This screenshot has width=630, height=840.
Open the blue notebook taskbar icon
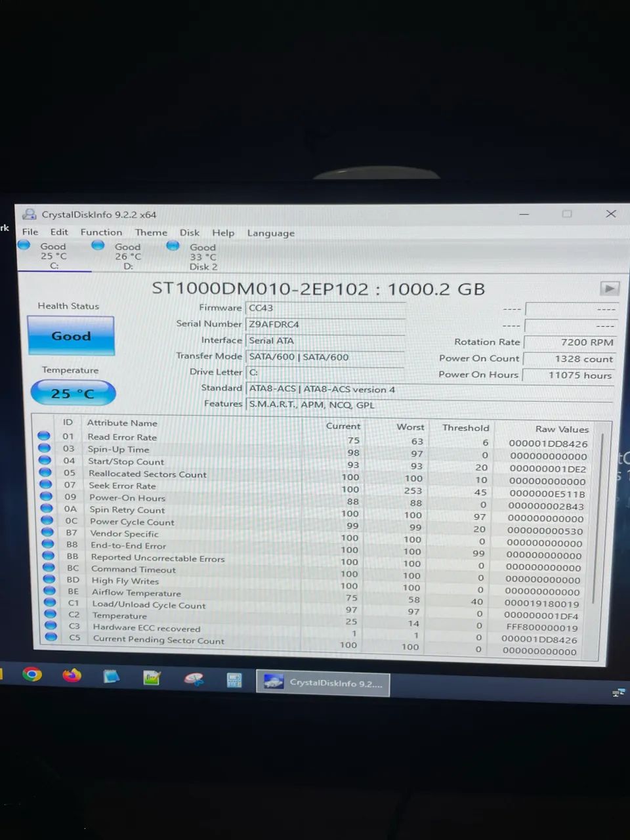tap(112, 676)
